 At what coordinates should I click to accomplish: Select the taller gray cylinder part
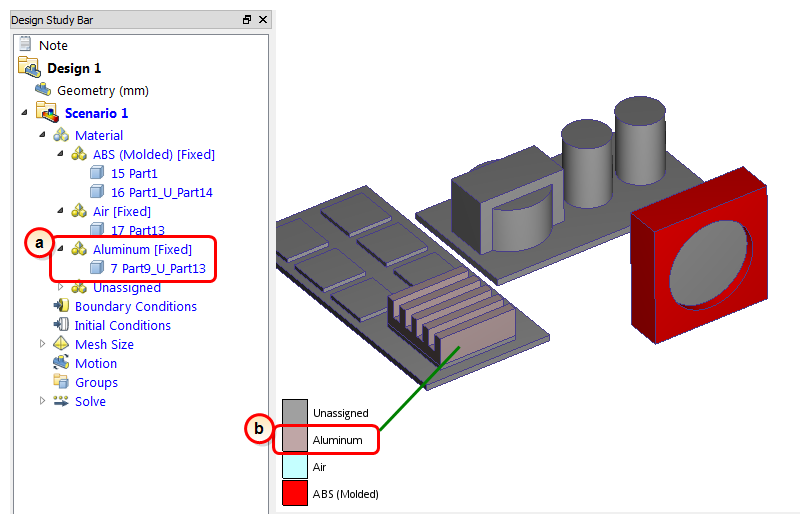point(640,140)
